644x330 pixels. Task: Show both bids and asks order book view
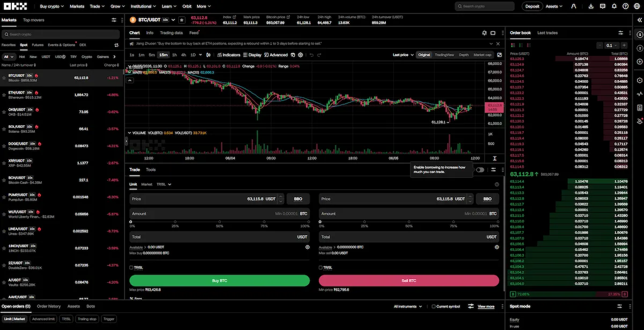pos(512,46)
